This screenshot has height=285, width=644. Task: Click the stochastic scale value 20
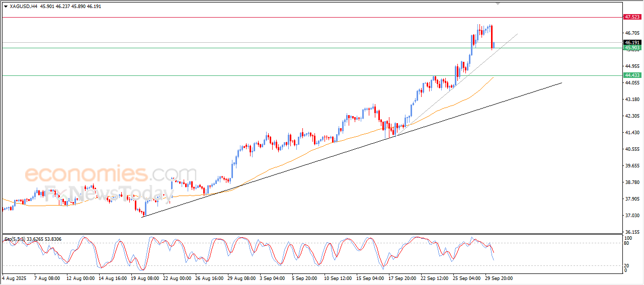click(x=626, y=265)
